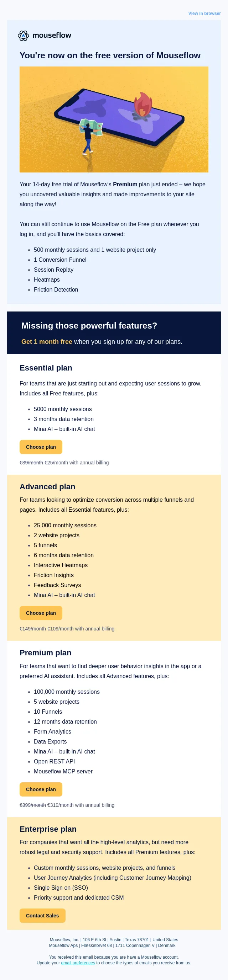Click the Mouseflow MCP server list item
This screenshot has height=980, width=228.
click(x=63, y=771)
